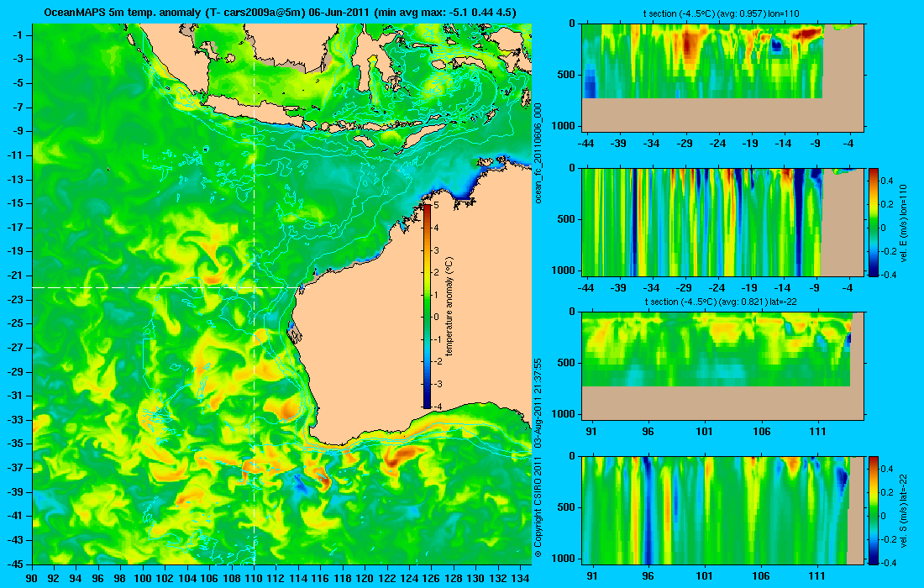
Task: Click '-0.2' tick on vel. S color bar
Action: coord(889,539)
